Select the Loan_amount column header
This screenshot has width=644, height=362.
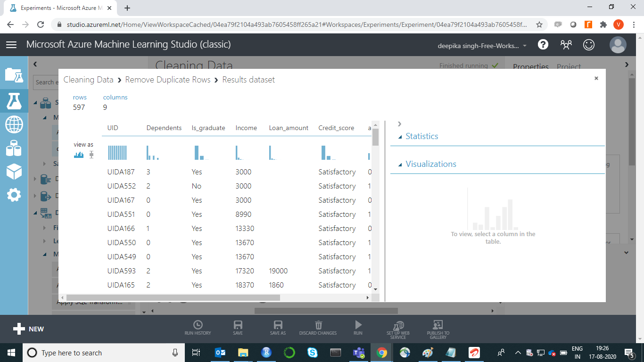289,128
